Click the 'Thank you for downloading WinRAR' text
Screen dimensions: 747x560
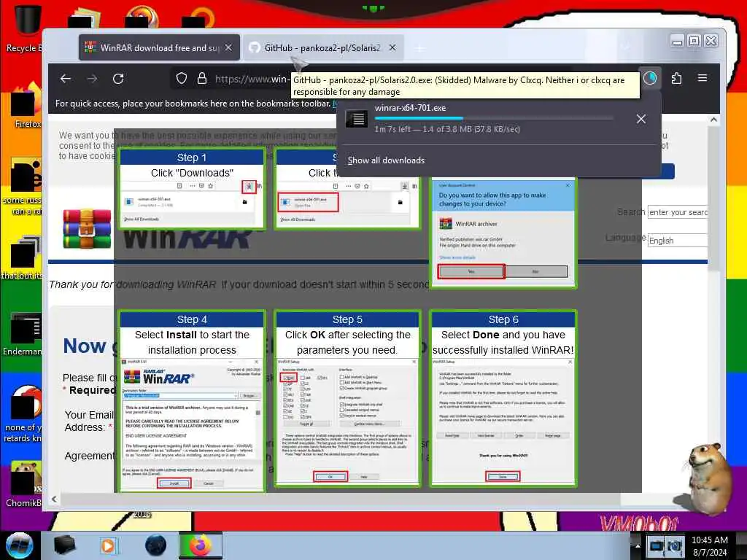coord(133,285)
